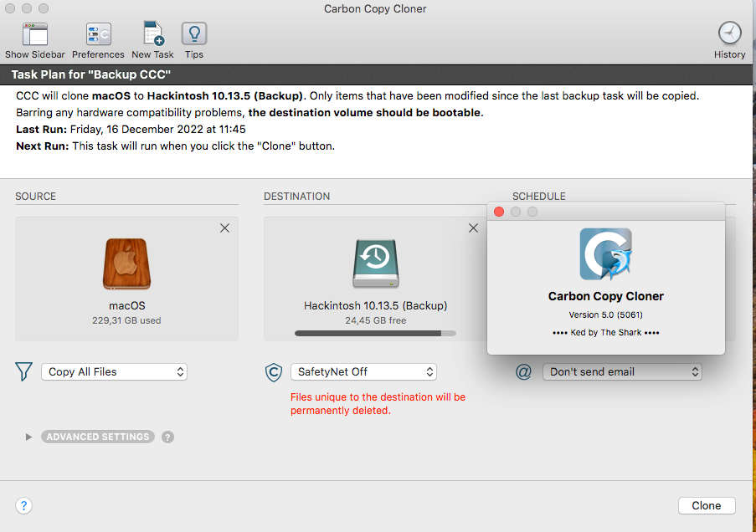Click the email @ icon
756x532 pixels.
pos(523,371)
